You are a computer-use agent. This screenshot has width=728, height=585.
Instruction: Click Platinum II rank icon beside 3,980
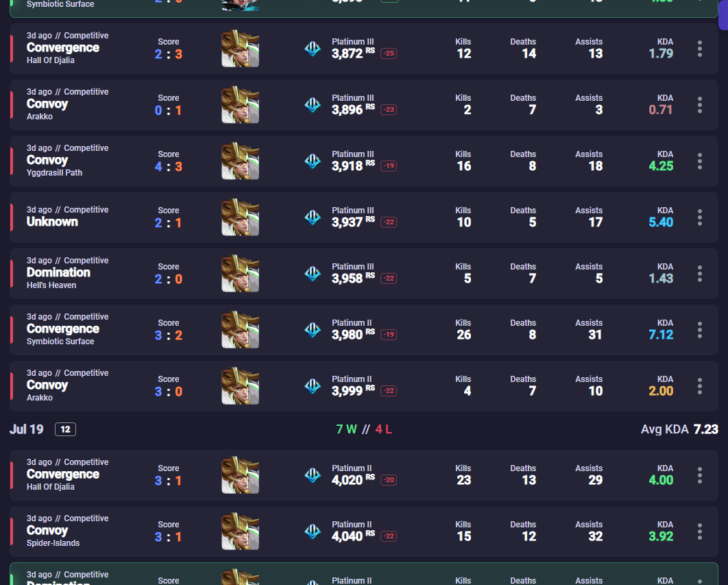point(313,330)
